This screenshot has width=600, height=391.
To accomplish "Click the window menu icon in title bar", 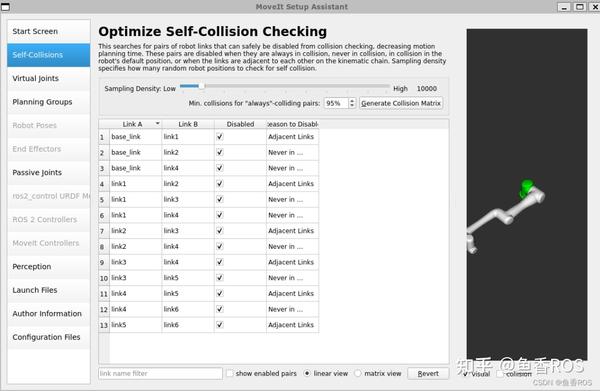I will [5, 7].
